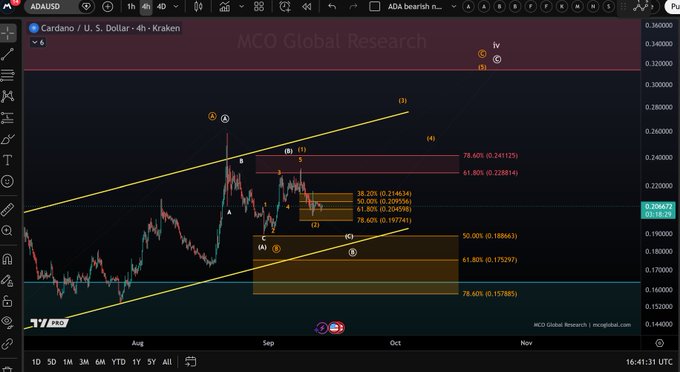Click the 50.00% (0.188663) Fibonacci label
The width and height of the screenshot is (680, 372).
point(489,236)
